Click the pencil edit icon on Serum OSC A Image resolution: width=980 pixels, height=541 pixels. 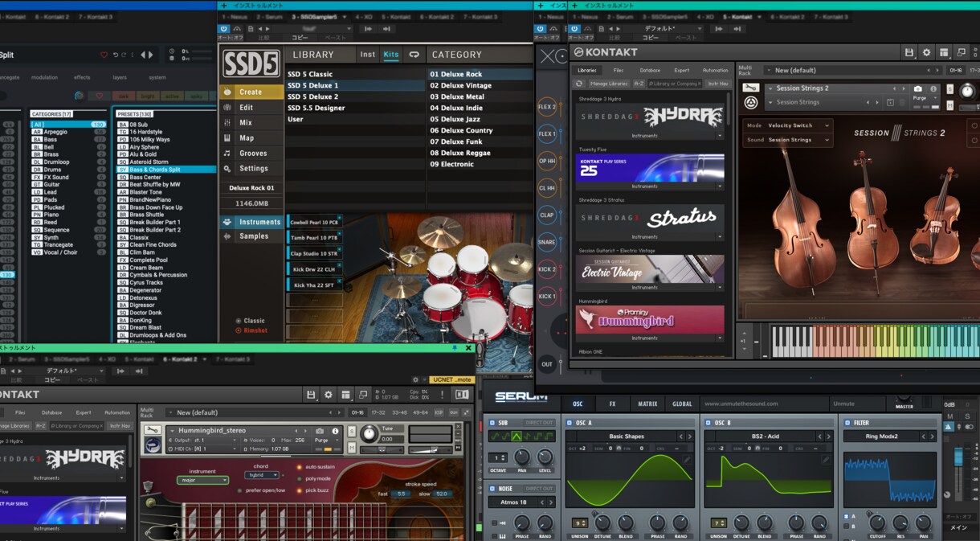(688, 459)
